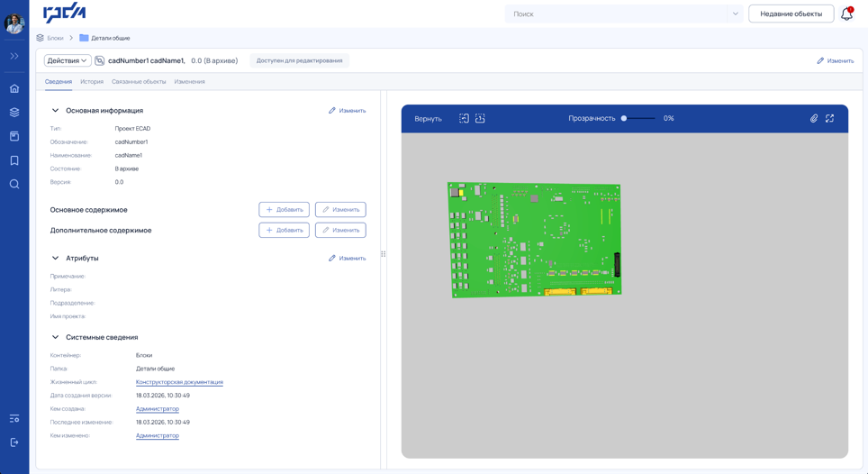Click the paperclip attachment icon in the viewer toolbar
This screenshot has width=868, height=474.
click(814, 119)
